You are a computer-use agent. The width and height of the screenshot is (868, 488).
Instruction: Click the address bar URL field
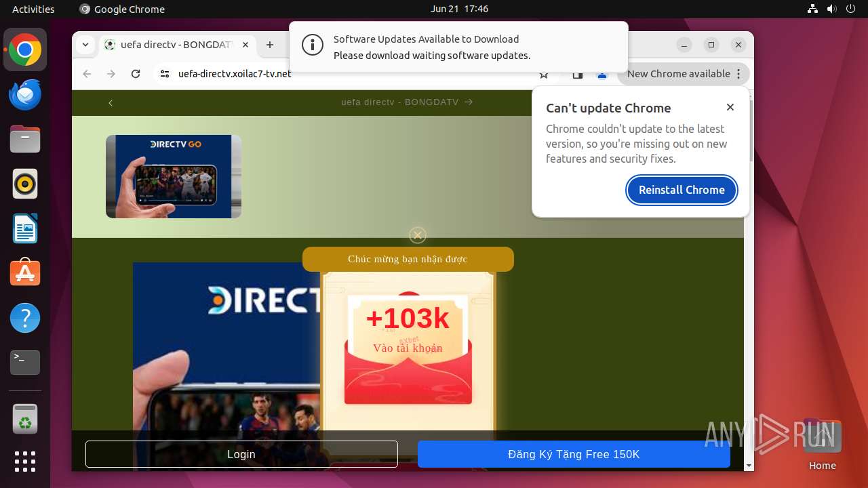(x=346, y=74)
